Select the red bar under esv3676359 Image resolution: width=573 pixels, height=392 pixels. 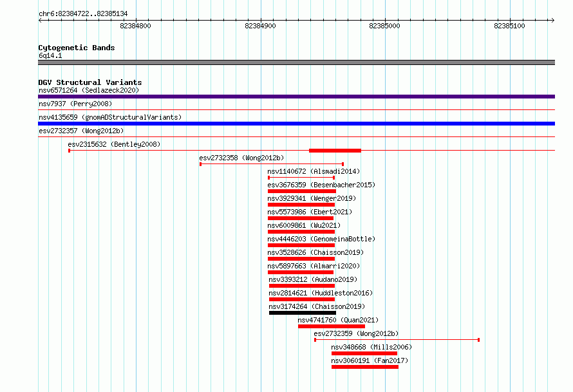coord(302,191)
